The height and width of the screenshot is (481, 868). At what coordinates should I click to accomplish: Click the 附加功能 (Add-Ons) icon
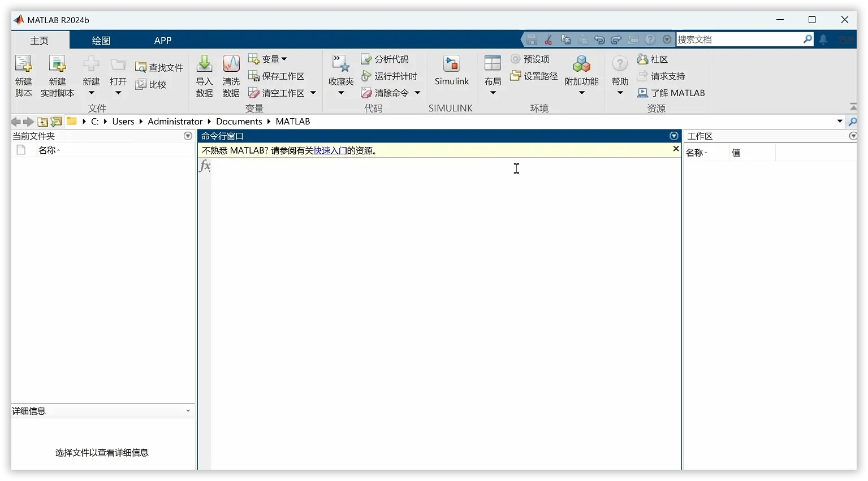coord(581,63)
